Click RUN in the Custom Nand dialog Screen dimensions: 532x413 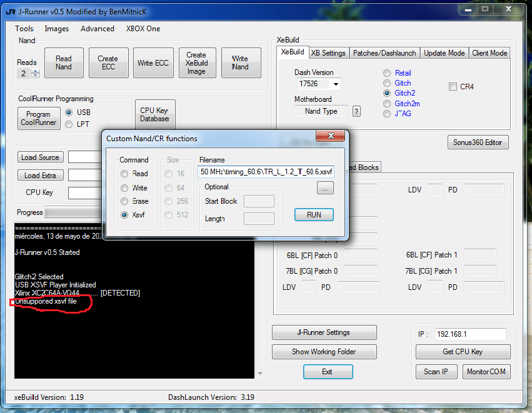tap(314, 215)
